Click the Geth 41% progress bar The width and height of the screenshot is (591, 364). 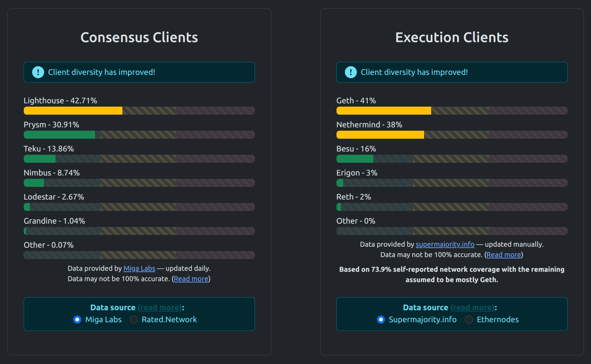point(452,111)
